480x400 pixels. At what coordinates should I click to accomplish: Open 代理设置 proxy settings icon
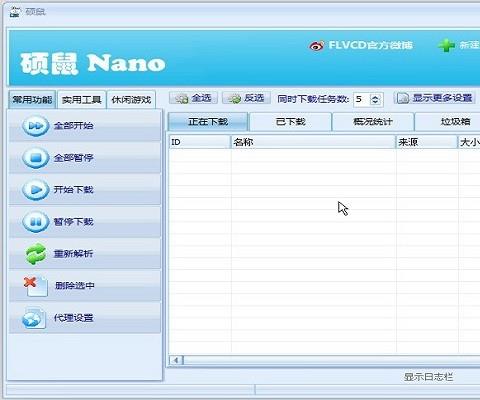coord(34,318)
